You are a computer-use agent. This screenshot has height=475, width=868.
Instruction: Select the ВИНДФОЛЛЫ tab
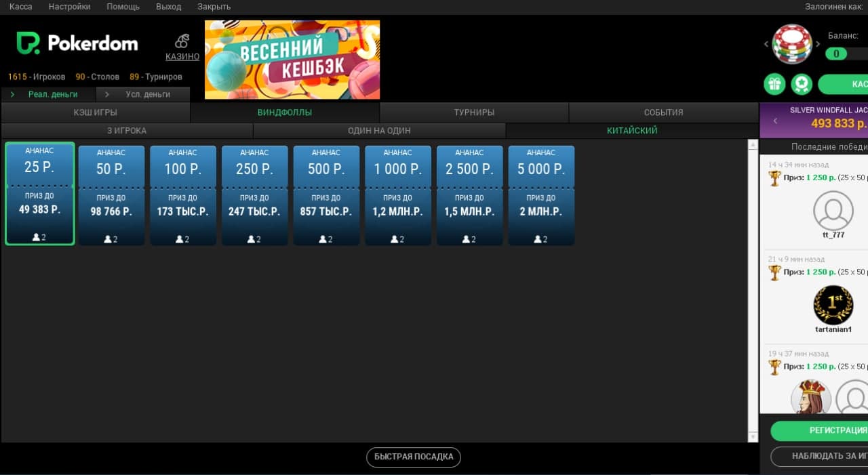(285, 112)
